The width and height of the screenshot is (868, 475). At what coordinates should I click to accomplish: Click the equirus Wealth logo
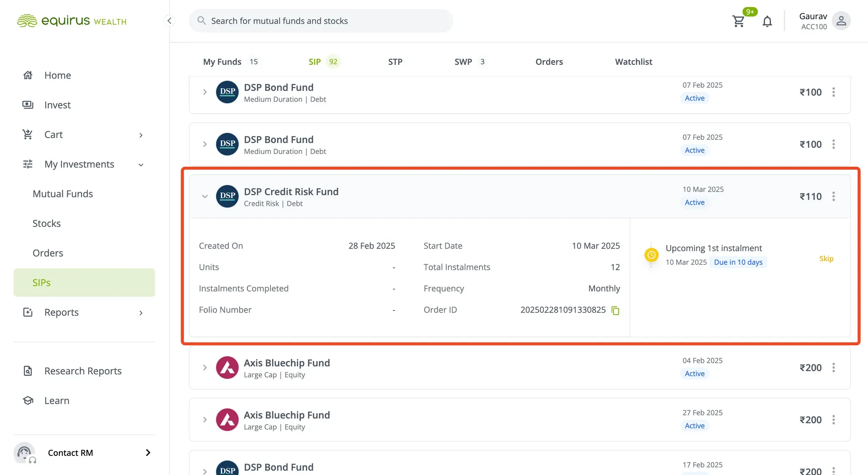[x=72, y=21]
